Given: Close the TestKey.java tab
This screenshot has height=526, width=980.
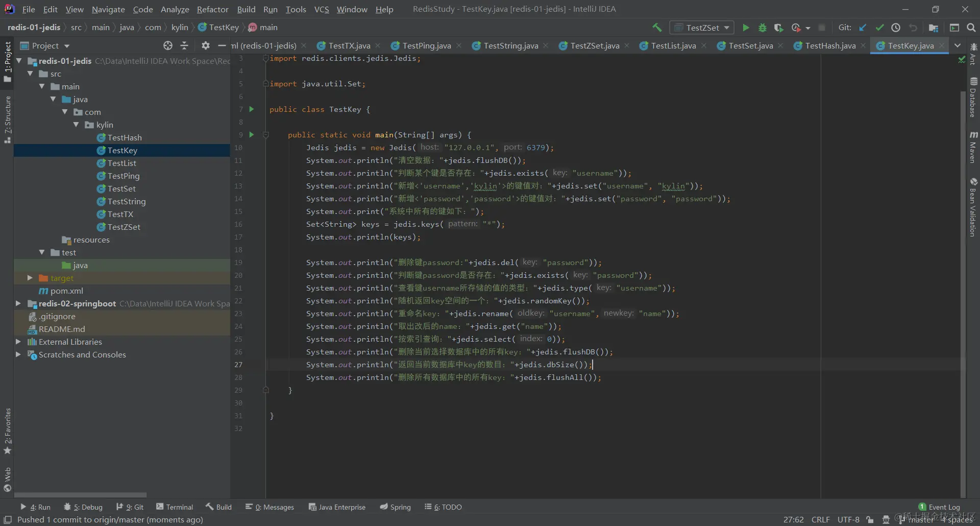Looking at the screenshot, I should [x=942, y=45].
